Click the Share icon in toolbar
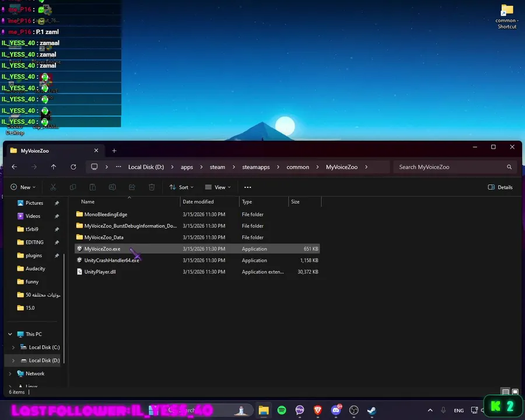Screen dimensions: 525x420 click(132, 187)
